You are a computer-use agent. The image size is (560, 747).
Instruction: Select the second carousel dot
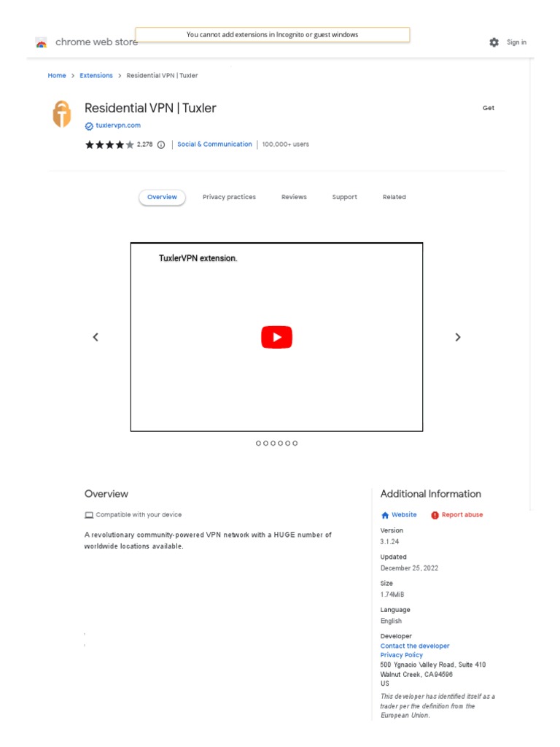265,444
